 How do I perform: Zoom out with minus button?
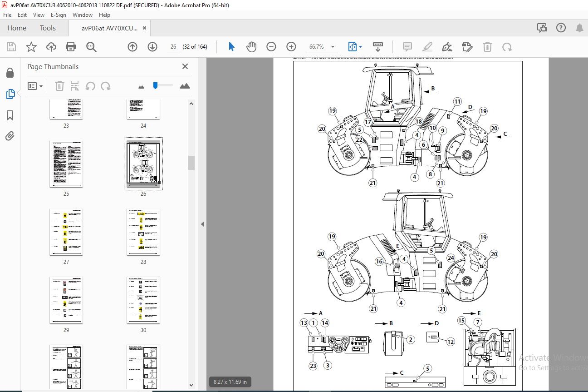point(271,47)
